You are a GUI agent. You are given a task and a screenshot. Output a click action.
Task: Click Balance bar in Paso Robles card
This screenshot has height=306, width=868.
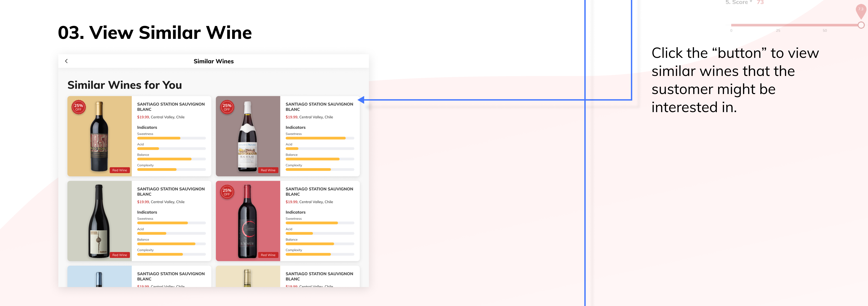pos(172,159)
